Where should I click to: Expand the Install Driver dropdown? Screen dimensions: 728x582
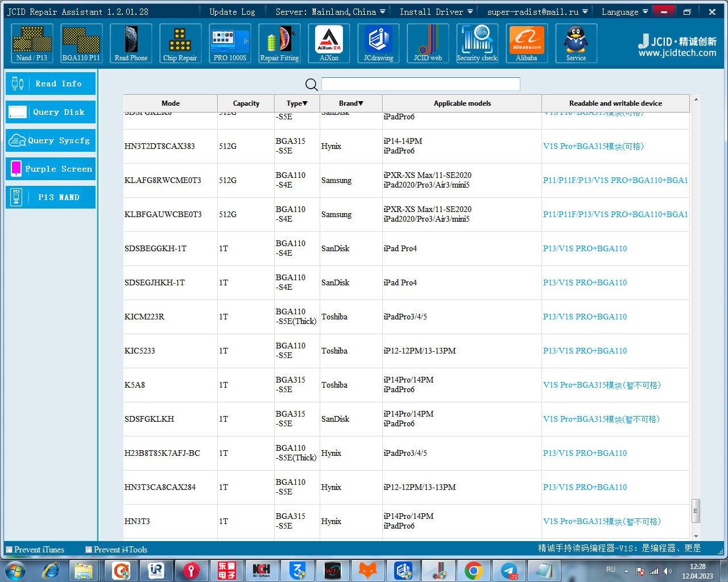436,11
